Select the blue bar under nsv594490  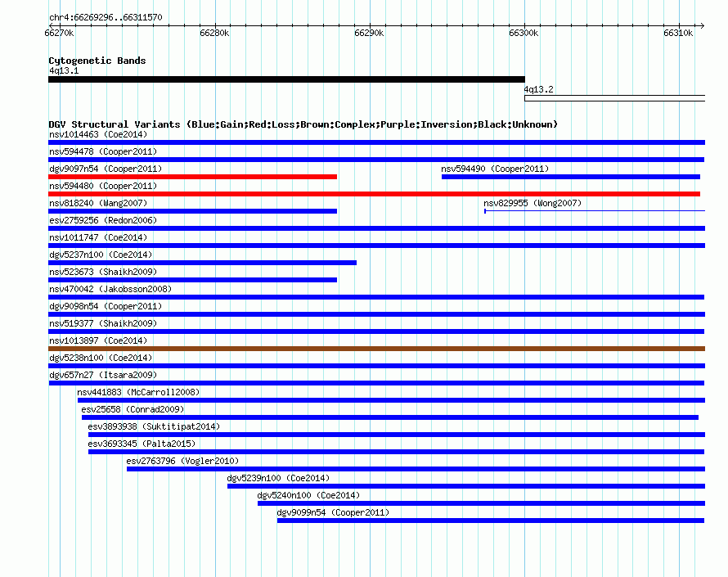[x=571, y=177]
